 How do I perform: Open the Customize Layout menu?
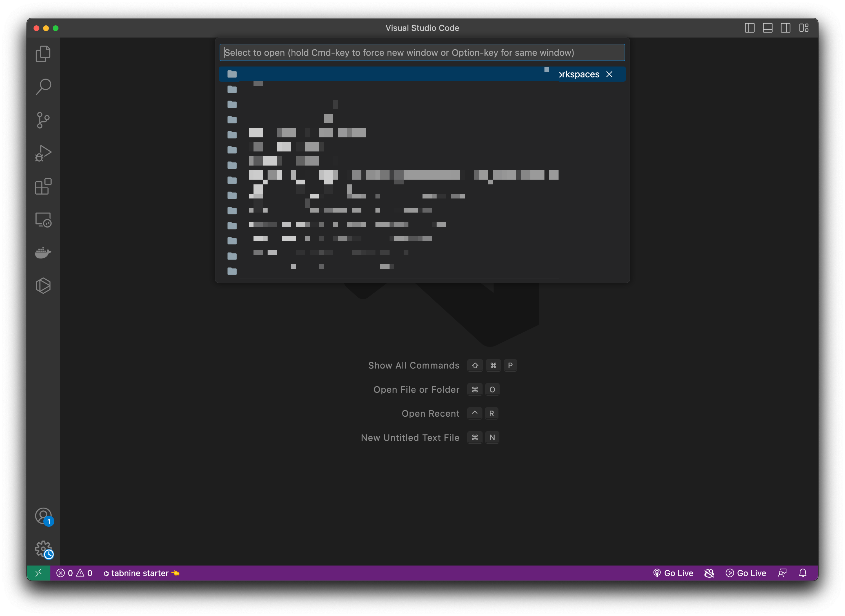point(804,28)
